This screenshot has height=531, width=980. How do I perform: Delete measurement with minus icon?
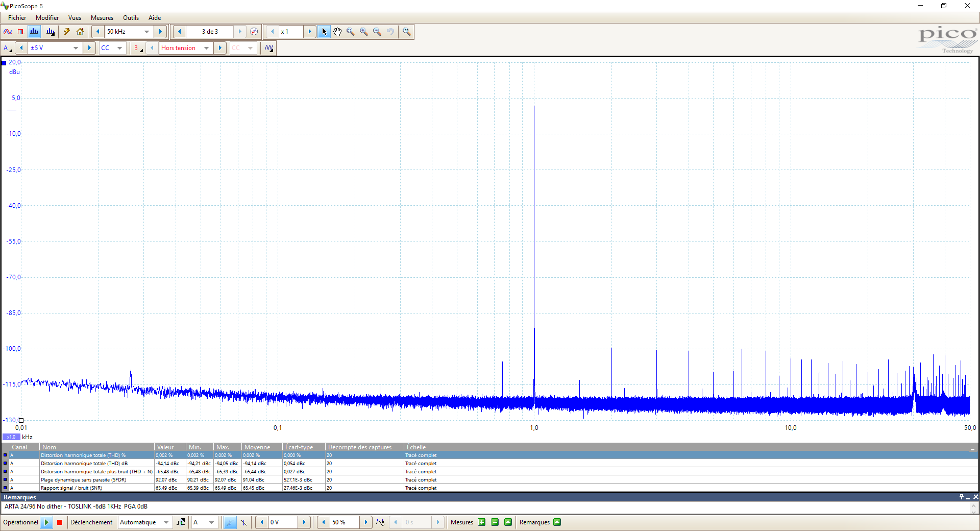[495, 522]
